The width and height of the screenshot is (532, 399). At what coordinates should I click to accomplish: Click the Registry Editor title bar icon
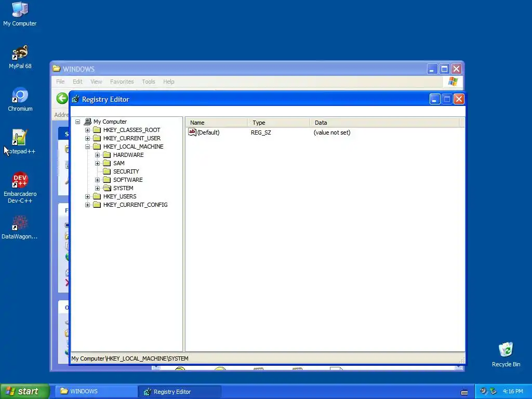pyautogui.click(x=75, y=99)
